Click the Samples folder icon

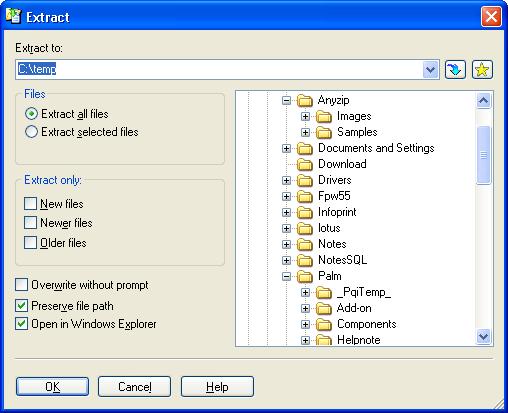(324, 132)
